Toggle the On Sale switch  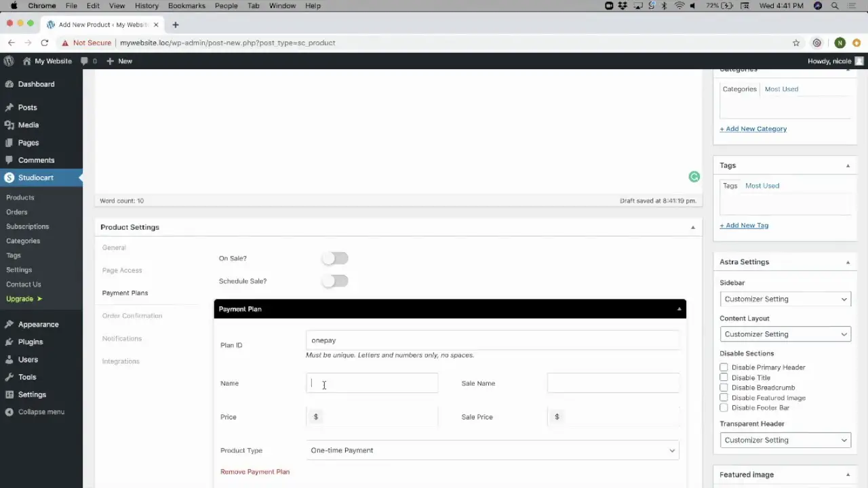335,258
